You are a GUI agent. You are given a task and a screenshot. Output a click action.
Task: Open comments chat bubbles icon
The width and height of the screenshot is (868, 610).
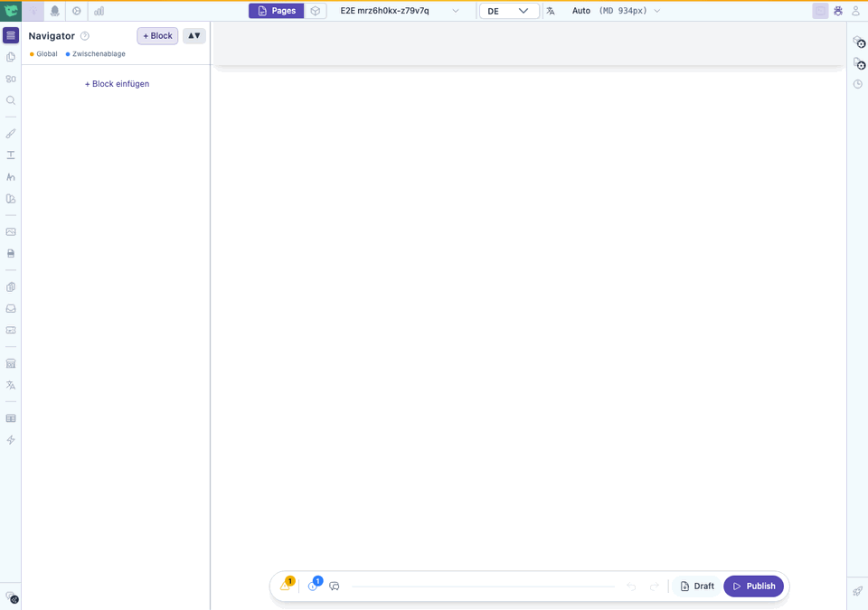[335, 587]
